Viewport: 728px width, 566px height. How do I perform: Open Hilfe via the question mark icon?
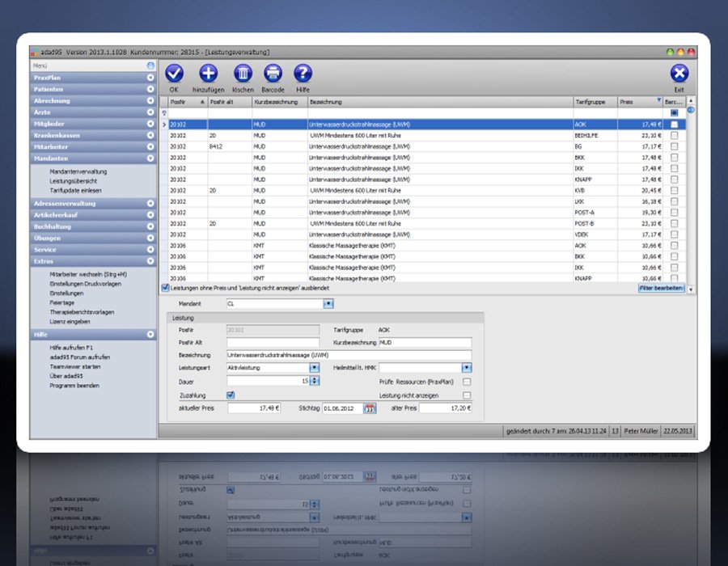(x=303, y=74)
